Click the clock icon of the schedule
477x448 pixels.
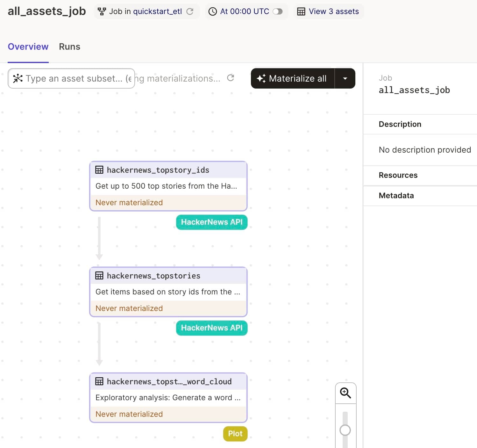pos(212,11)
